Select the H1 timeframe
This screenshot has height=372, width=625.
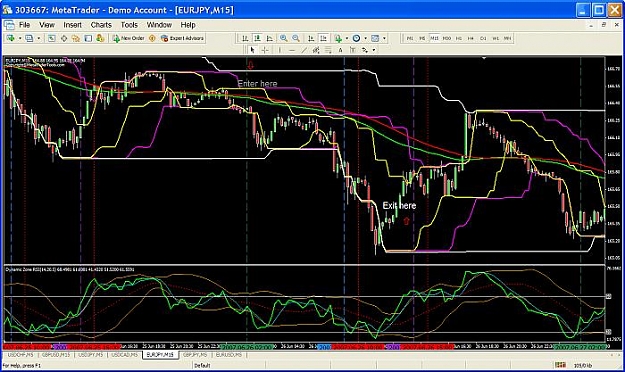tap(458, 38)
